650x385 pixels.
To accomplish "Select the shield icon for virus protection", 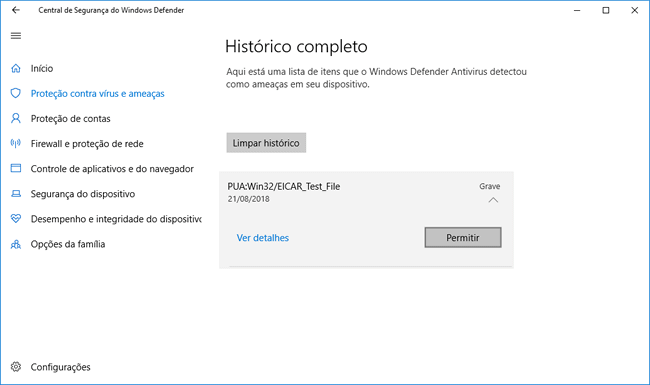I will pyautogui.click(x=16, y=93).
